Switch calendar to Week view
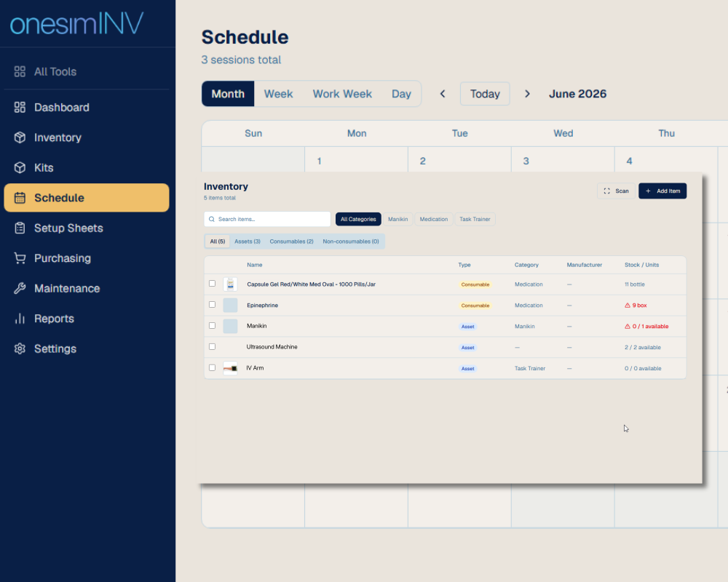 (278, 94)
